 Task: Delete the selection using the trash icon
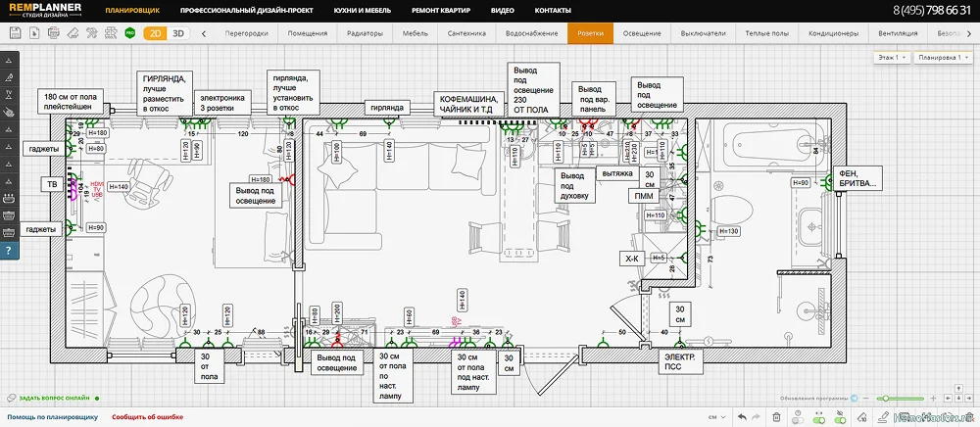pos(776,417)
